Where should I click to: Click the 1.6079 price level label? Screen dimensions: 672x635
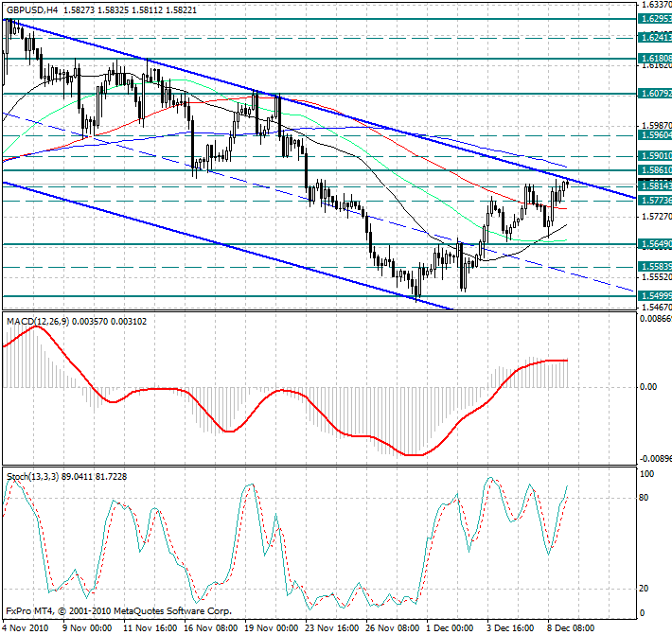pyautogui.click(x=655, y=94)
